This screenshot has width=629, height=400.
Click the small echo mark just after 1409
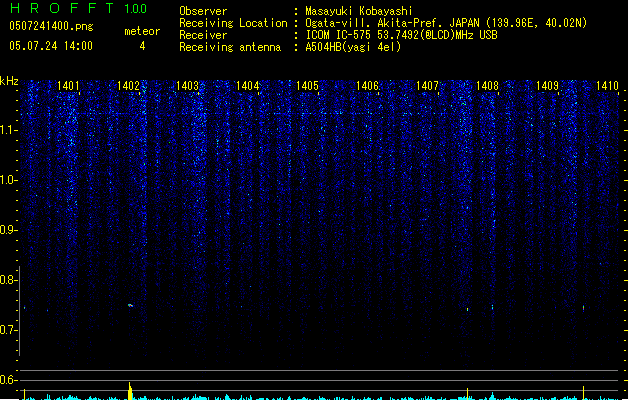pyautogui.click(x=583, y=308)
